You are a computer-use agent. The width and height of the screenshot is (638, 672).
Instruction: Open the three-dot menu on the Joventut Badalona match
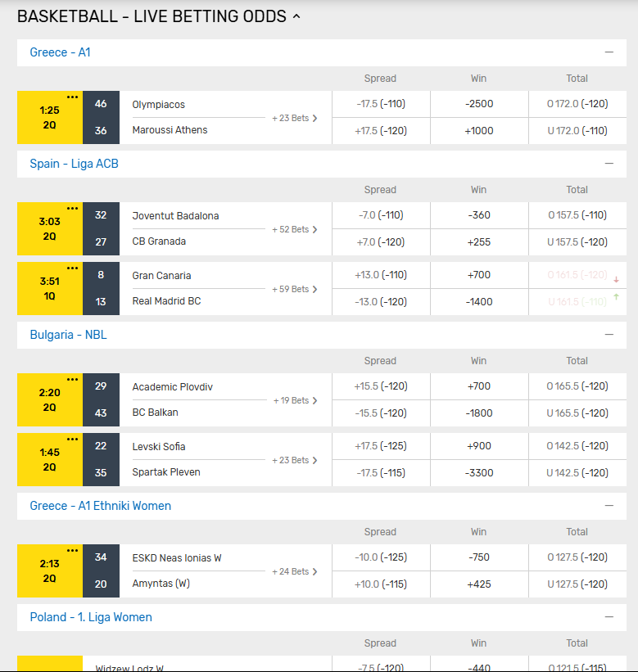point(73,209)
